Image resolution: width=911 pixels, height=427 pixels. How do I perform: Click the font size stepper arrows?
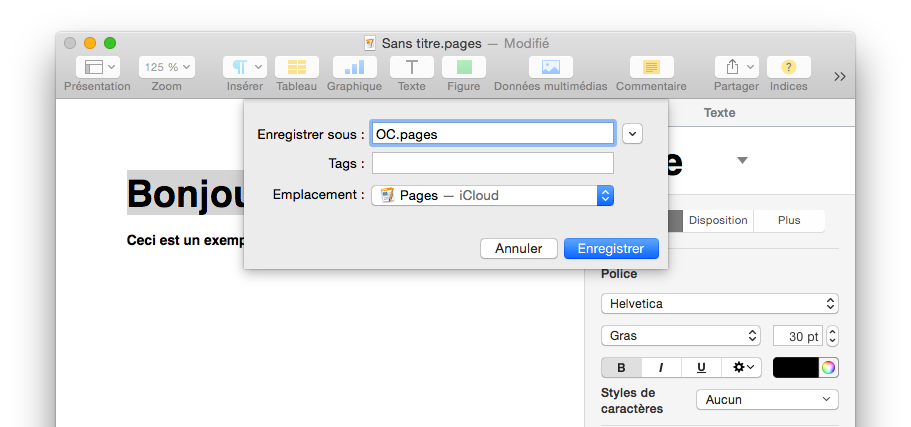pyautogui.click(x=833, y=336)
